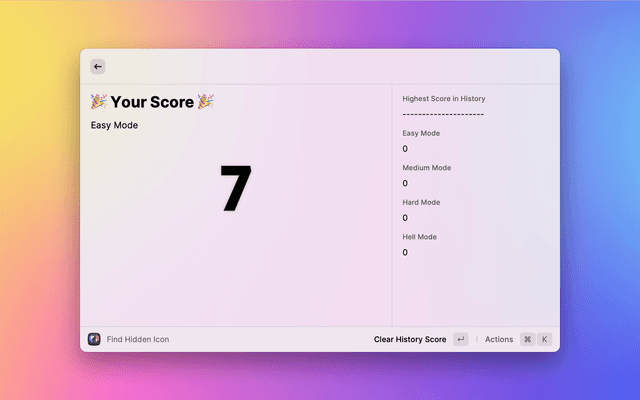Click the Command key symbol
The image size is (640, 400).
click(527, 339)
